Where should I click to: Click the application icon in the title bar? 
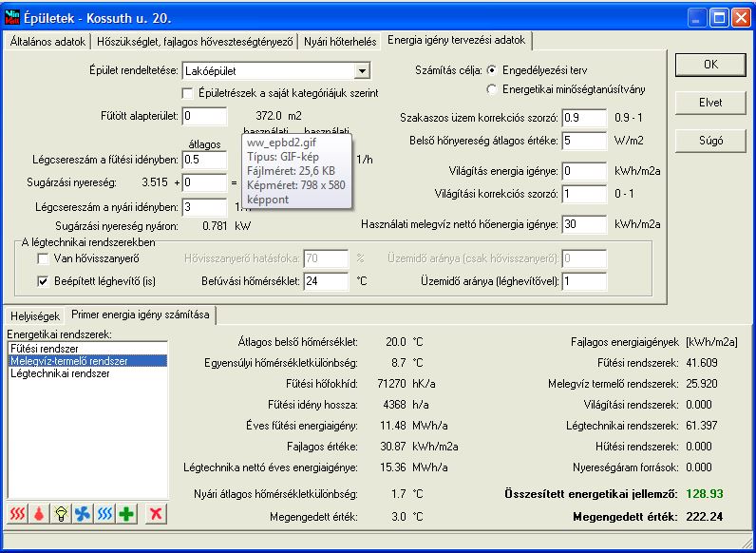click(x=12, y=18)
